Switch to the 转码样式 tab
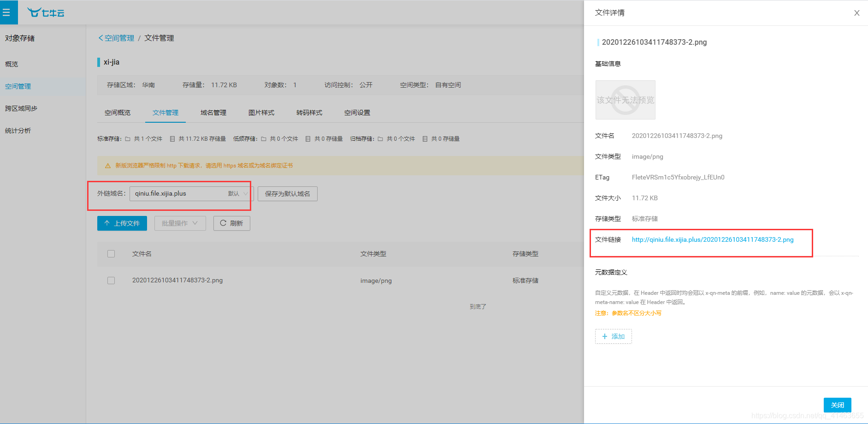This screenshot has width=868, height=424. point(309,113)
